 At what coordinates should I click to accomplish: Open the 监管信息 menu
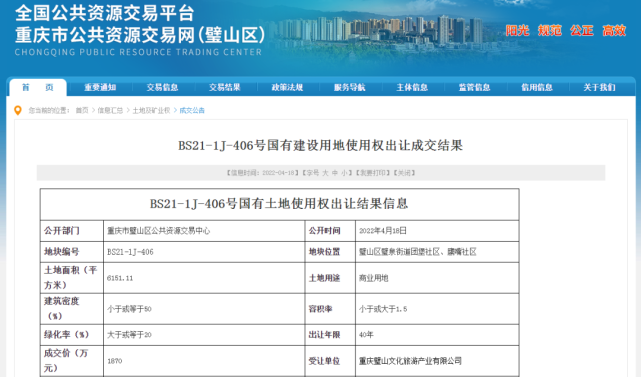(x=474, y=88)
